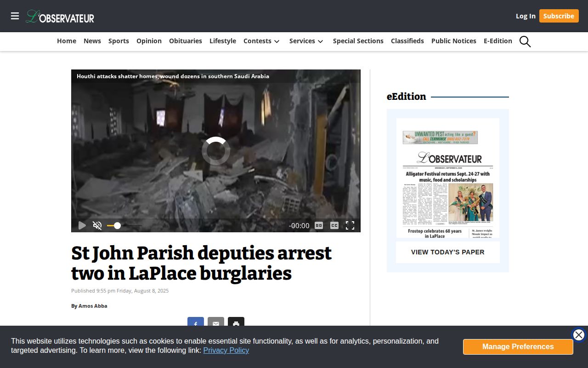The width and height of the screenshot is (588, 368).
Task: Close the cookie banner
Action: pos(579,335)
